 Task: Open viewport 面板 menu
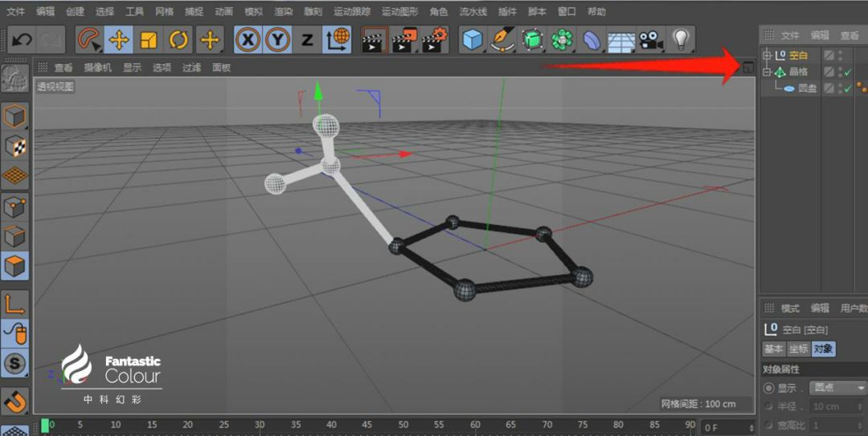222,67
